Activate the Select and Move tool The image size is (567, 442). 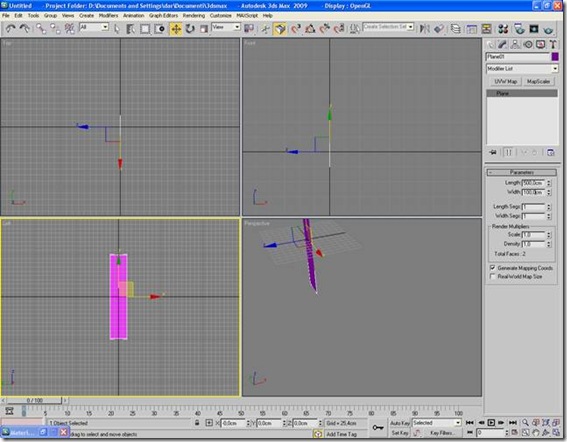click(x=176, y=29)
